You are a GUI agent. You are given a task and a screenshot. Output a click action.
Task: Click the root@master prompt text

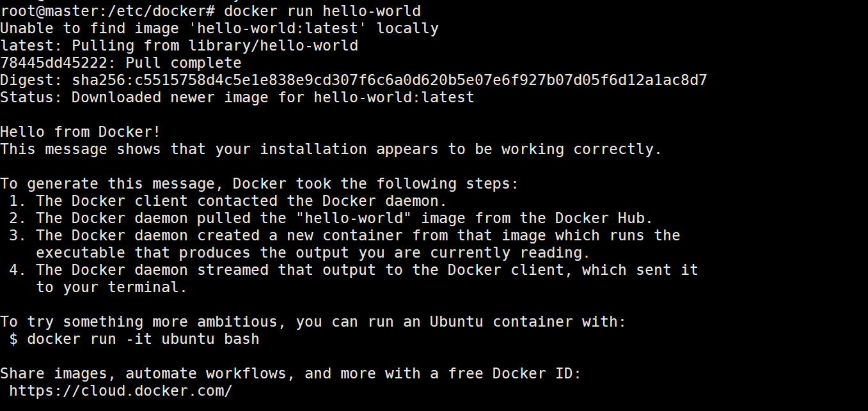107,11
